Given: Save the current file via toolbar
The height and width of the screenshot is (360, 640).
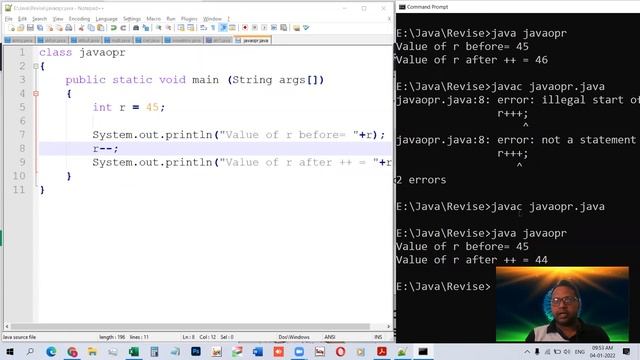Looking at the screenshot, I should (x=30, y=28).
